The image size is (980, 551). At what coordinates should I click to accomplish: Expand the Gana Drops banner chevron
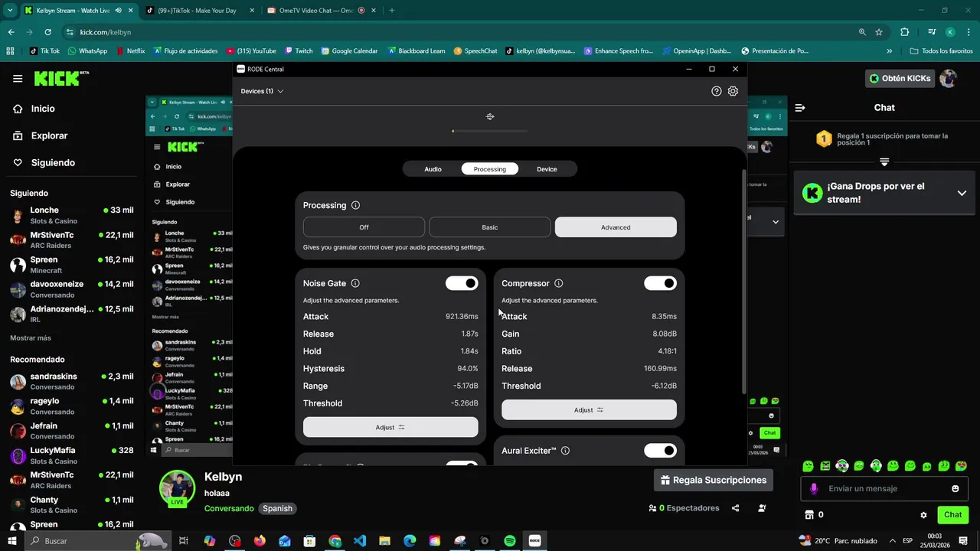[x=962, y=193]
